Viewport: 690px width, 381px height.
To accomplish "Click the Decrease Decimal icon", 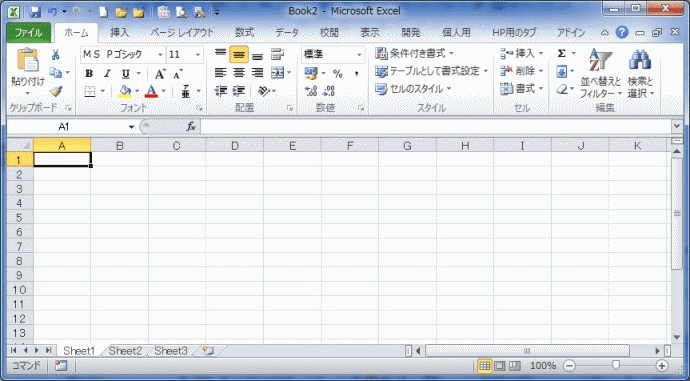I will coord(329,91).
